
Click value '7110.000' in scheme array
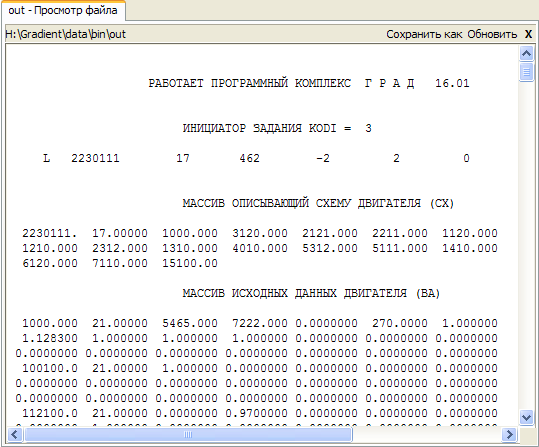[120, 263]
